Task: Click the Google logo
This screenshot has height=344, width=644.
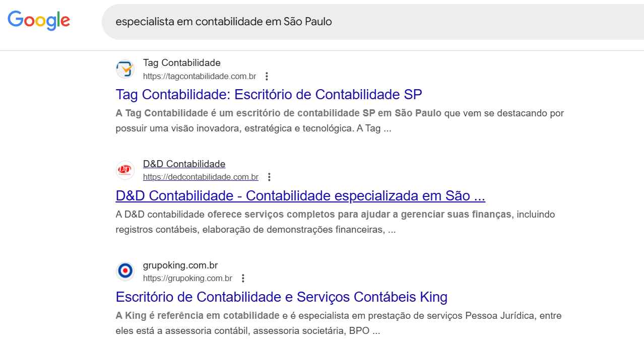Action: [38, 20]
